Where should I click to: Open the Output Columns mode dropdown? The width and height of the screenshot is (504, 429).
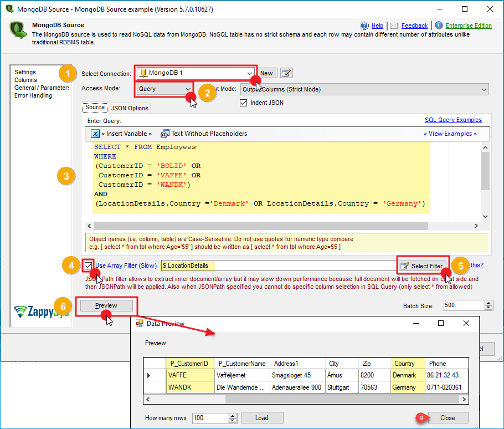pyautogui.click(x=484, y=89)
